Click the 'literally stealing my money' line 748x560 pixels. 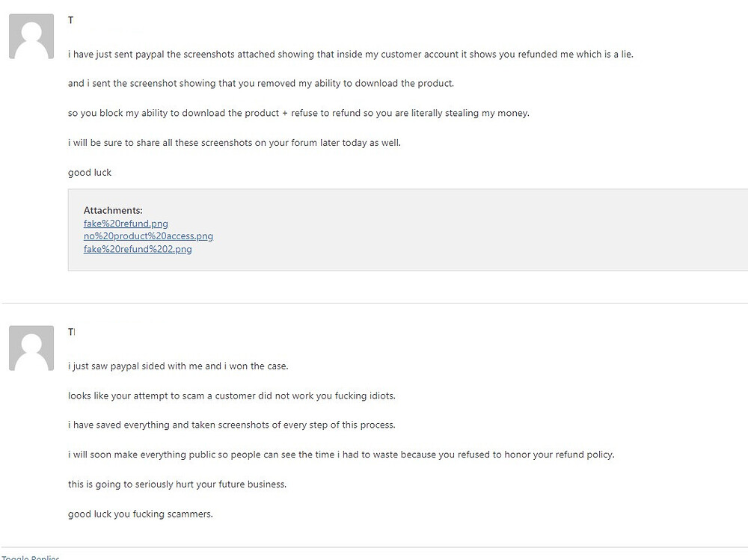[x=298, y=113]
